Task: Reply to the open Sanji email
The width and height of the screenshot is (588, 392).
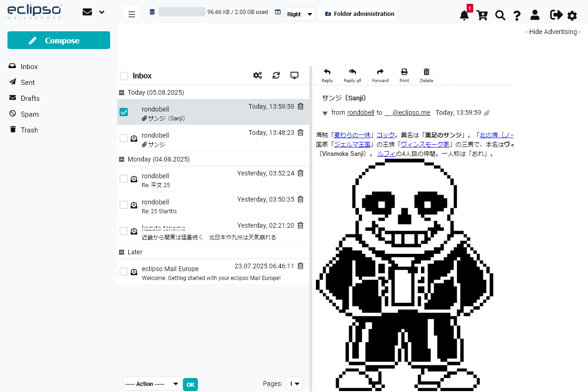Action: [x=327, y=76]
